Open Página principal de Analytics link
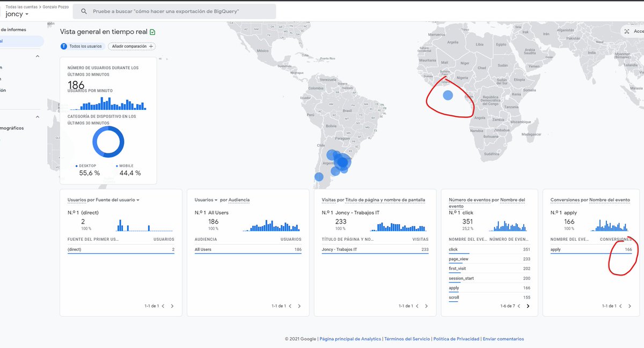The image size is (644, 348). [350, 339]
